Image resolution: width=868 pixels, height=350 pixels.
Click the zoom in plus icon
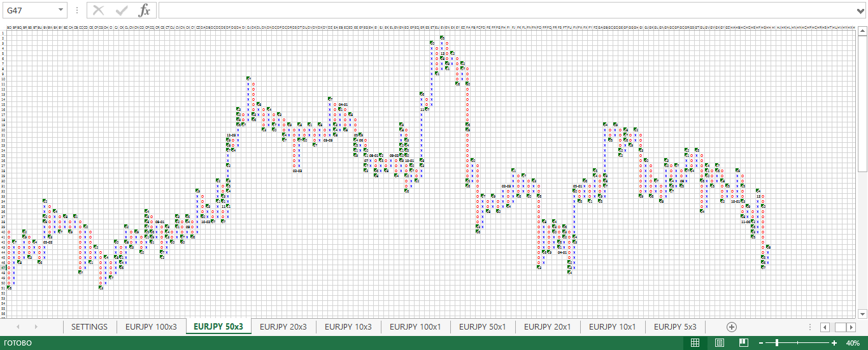[834, 343]
